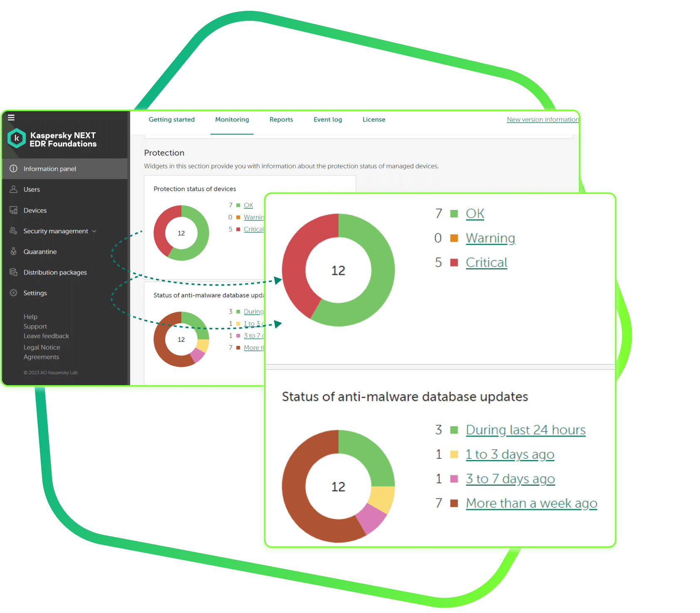The height and width of the screenshot is (613, 700).
Task: Click the enlarged Critical status link
Action: click(x=486, y=262)
